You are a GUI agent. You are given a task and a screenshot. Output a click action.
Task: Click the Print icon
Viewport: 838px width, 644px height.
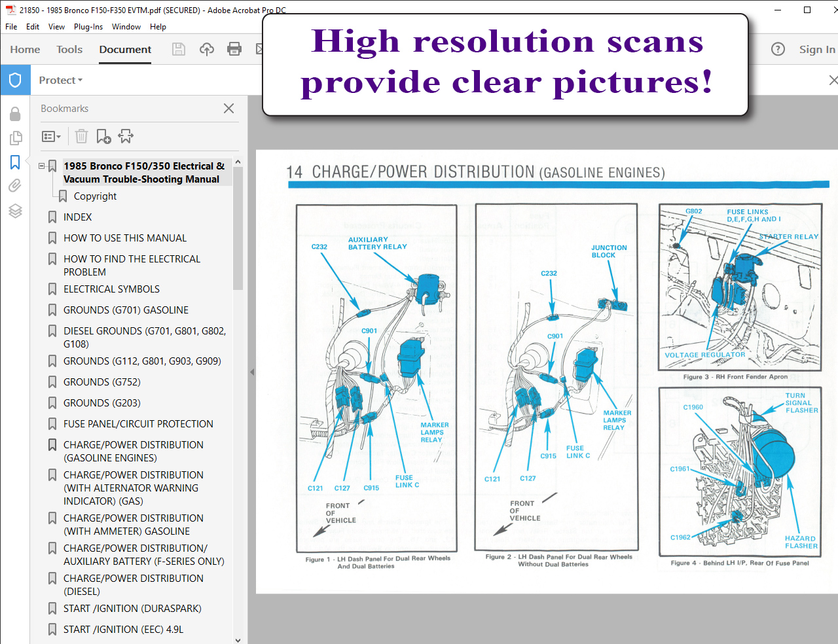pyautogui.click(x=234, y=49)
